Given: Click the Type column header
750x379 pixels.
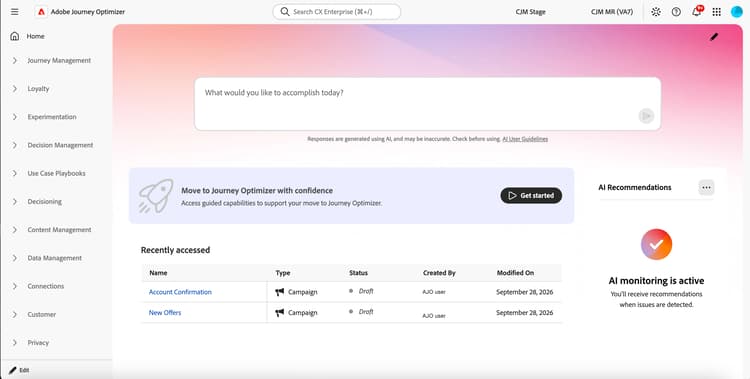Looking at the screenshot, I should tap(283, 273).
